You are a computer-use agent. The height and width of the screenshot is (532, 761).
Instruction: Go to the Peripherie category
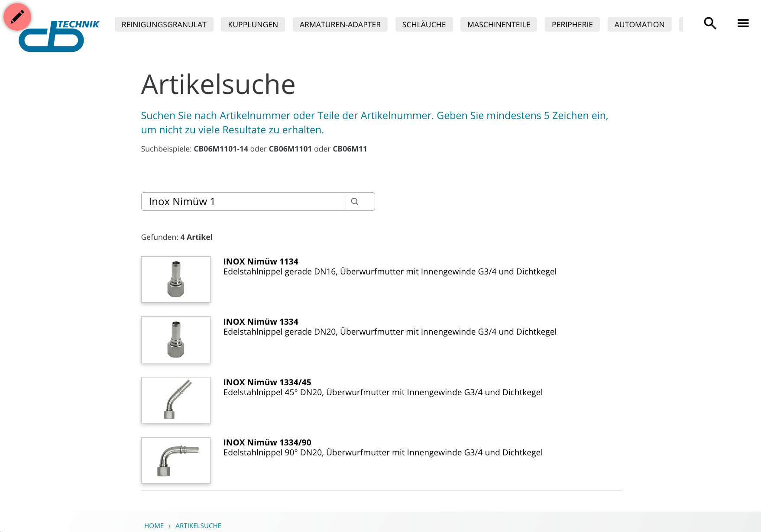[x=572, y=25]
